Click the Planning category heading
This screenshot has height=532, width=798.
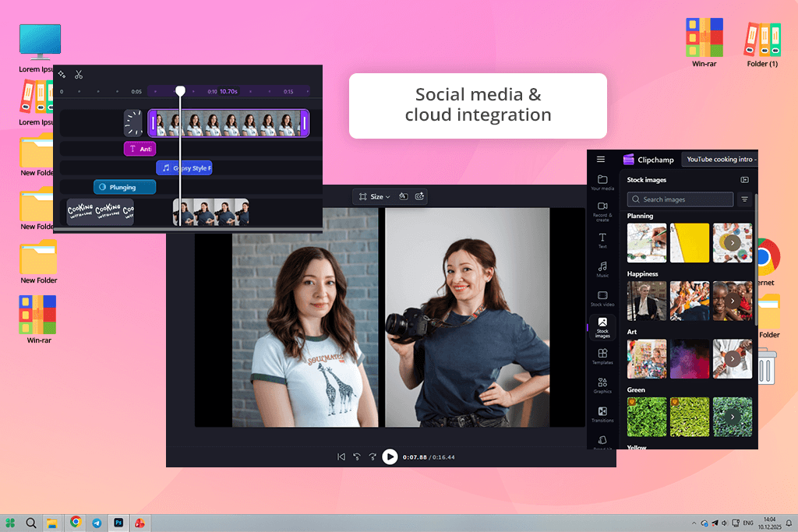[640, 216]
